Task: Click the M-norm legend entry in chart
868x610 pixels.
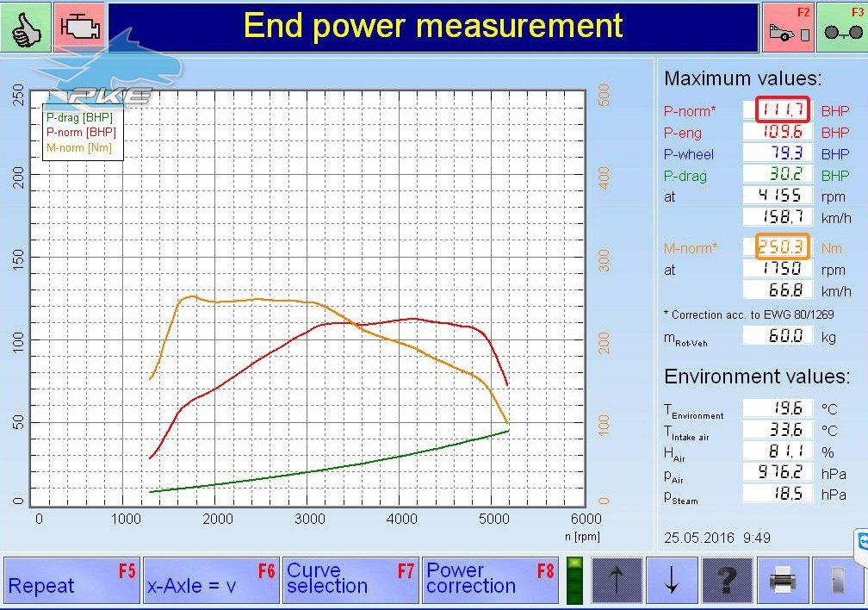Action: point(79,147)
